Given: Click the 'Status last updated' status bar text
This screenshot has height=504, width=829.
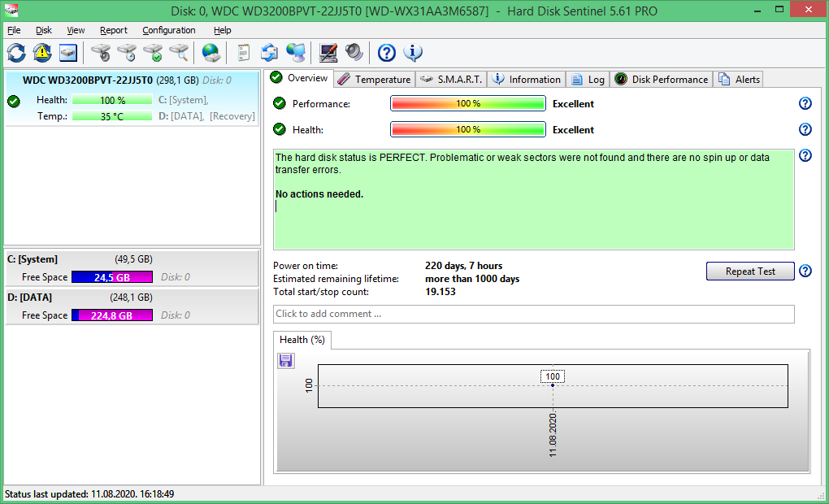Looking at the screenshot, I should (89, 494).
